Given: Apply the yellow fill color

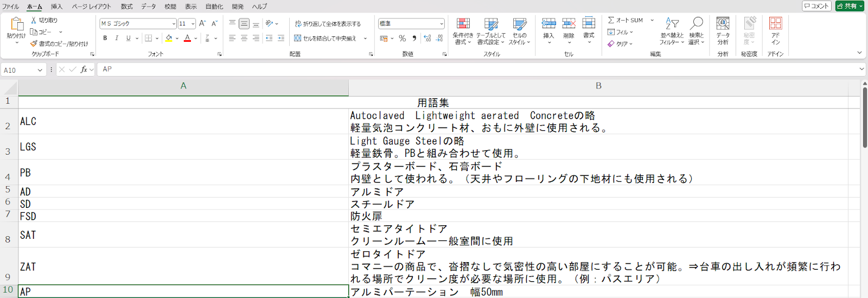Looking at the screenshot, I should point(169,39).
